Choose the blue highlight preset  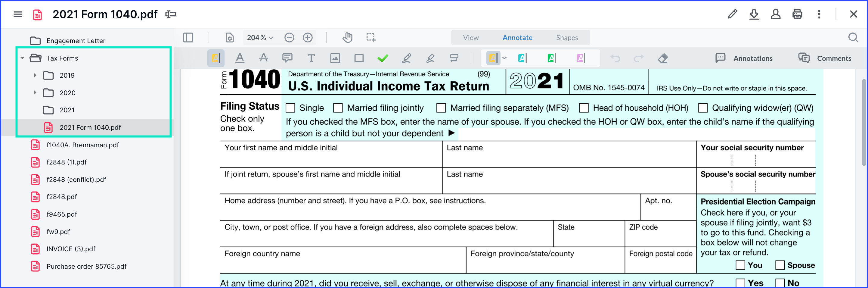point(522,58)
